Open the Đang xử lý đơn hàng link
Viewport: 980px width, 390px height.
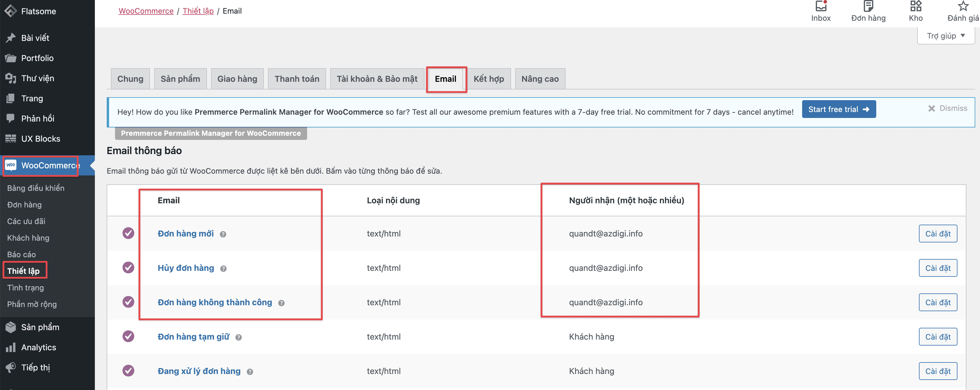[x=199, y=371]
